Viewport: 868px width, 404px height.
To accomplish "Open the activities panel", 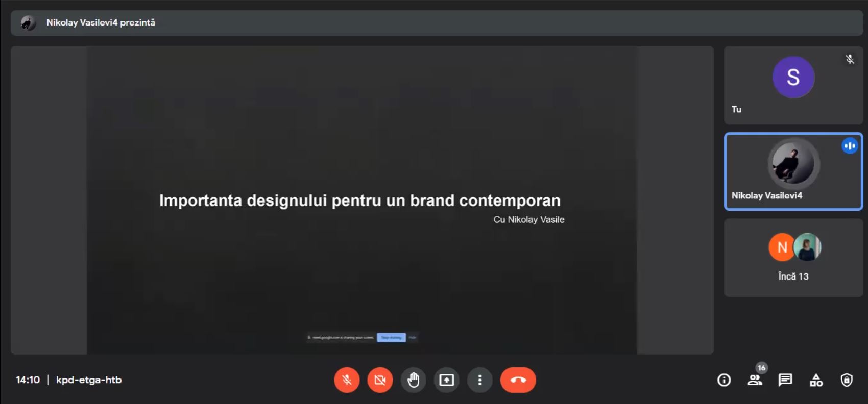I will 816,380.
